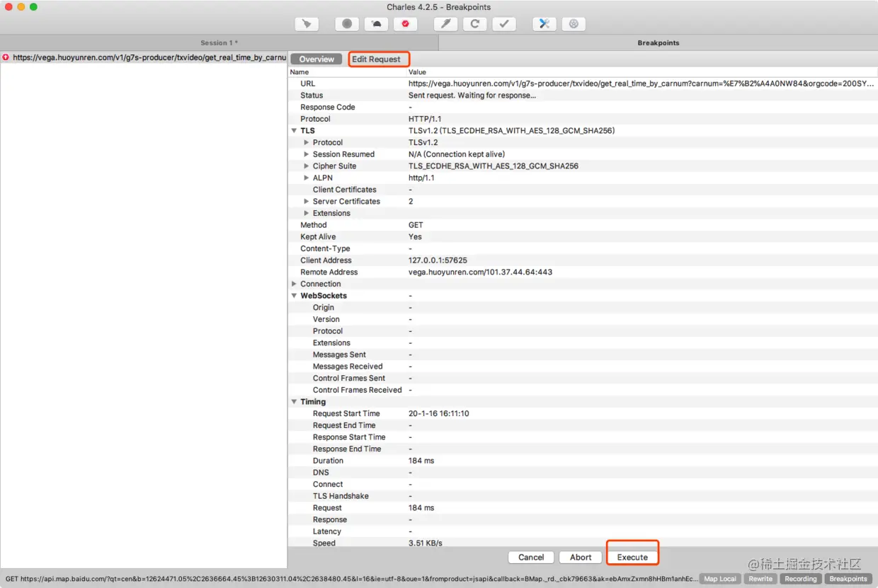Expand the TLS Extensions row
The width and height of the screenshot is (878, 588).
tap(307, 213)
